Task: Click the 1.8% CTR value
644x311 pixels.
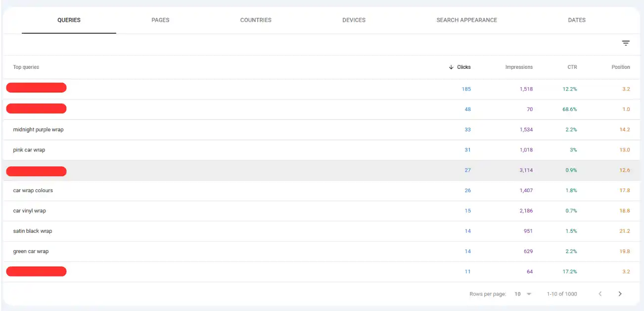Action: click(571, 191)
